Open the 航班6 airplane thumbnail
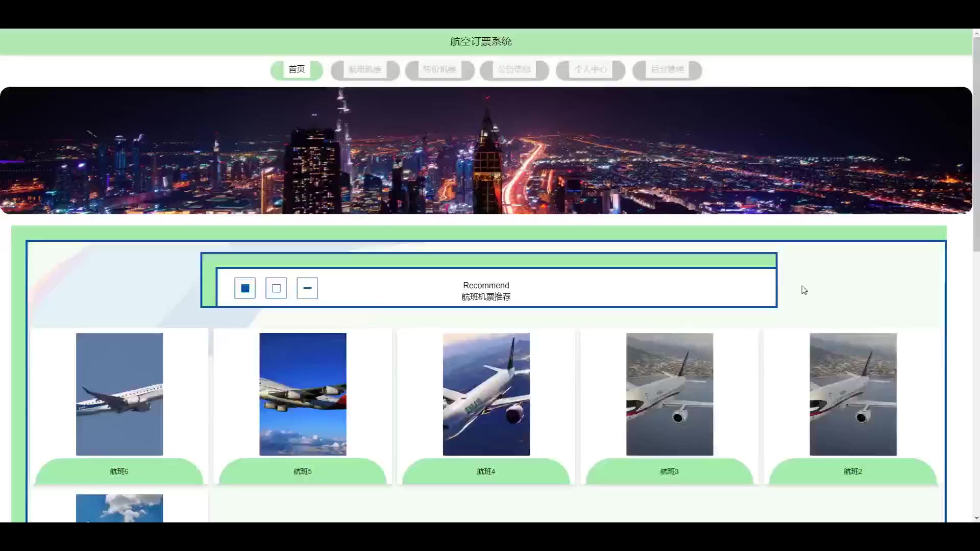 pos(119,394)
